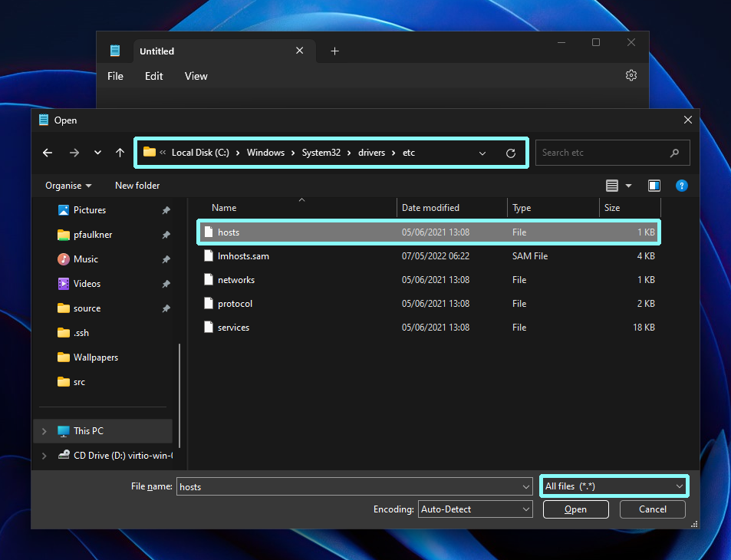
Task: Open the Encoding Auto-Detect dropdown
Action: (x=475, y=509)
